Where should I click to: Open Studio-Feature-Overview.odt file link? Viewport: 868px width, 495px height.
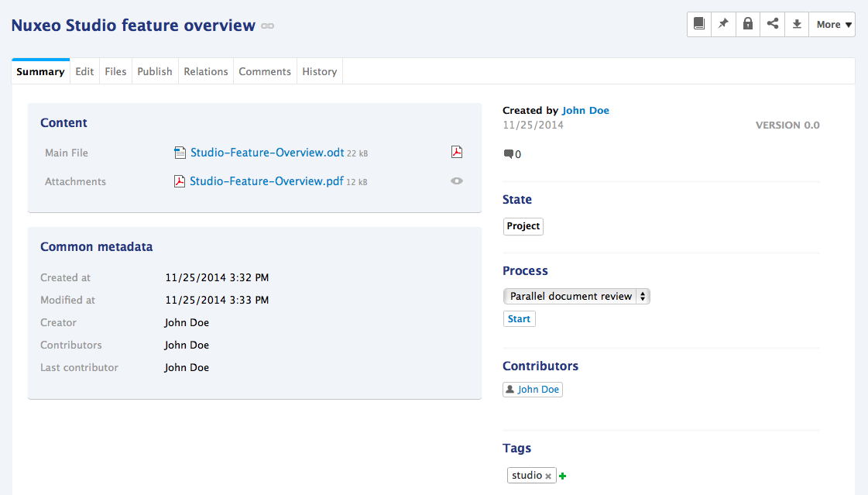coord(267,153)
